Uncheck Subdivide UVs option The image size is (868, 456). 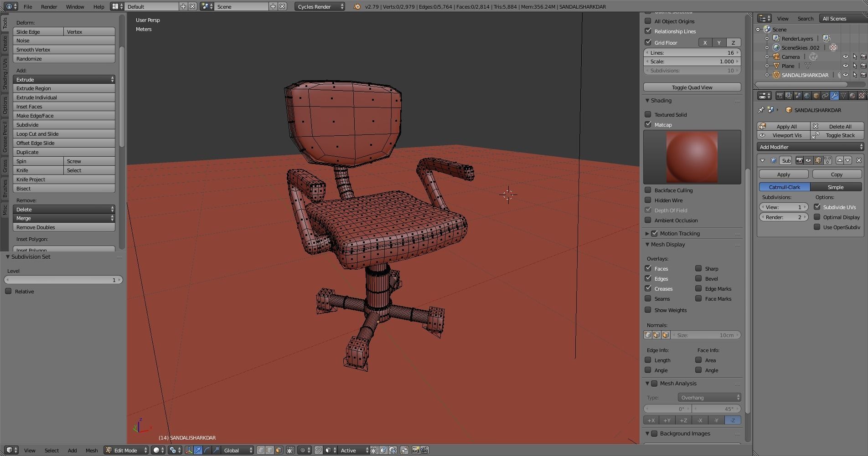[x=817, y=207]
